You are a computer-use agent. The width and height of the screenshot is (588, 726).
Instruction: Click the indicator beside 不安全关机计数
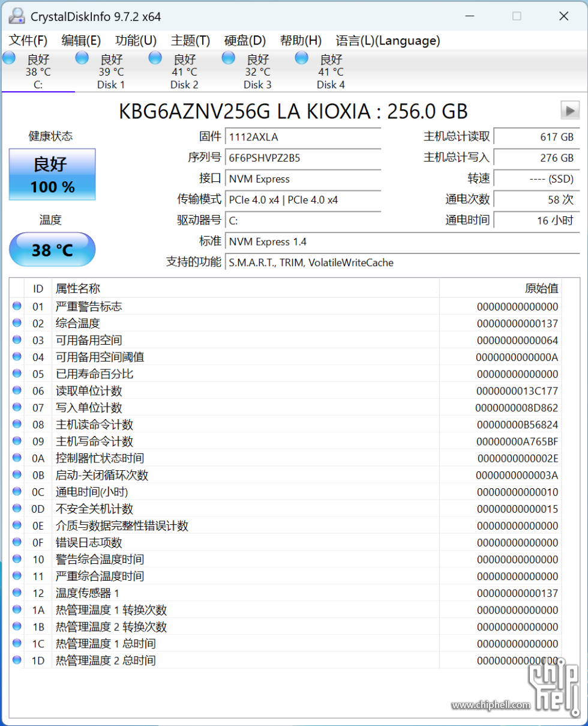16,509
